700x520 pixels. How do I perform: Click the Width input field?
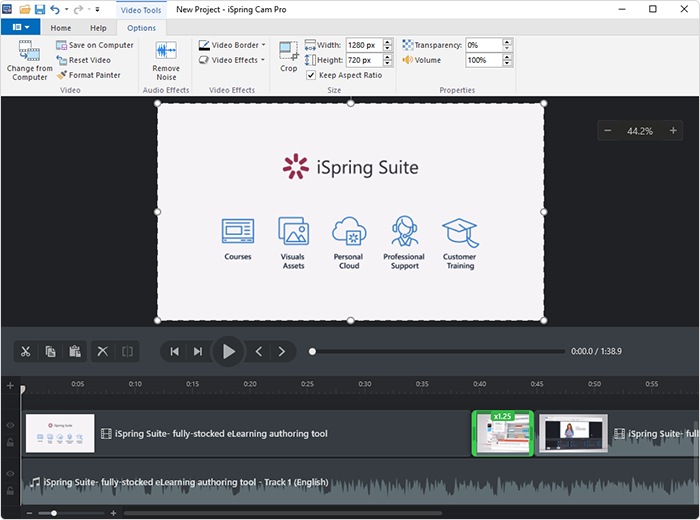tap(364, 45)
